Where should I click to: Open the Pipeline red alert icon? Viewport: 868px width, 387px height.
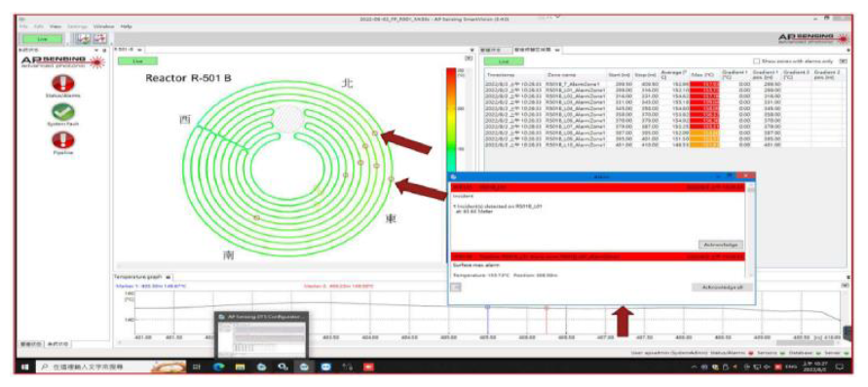62,140
